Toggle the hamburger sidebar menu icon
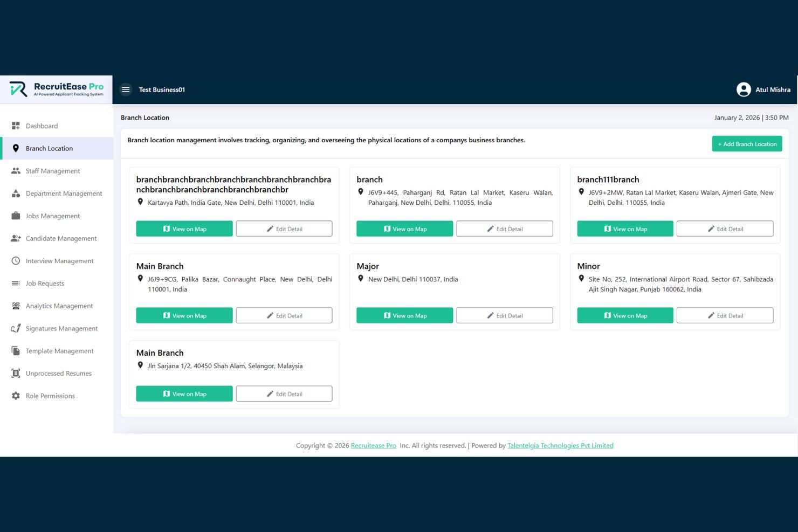798x532 pixels. click(x=126, y=89)
